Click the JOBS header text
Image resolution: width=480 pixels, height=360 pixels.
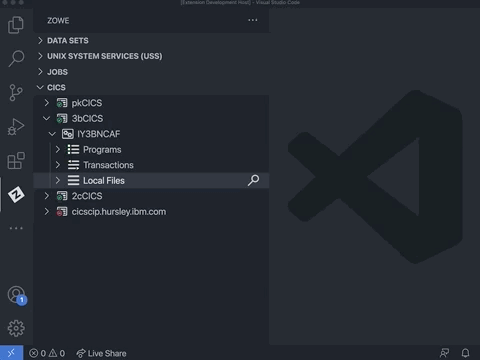point(57,72)
